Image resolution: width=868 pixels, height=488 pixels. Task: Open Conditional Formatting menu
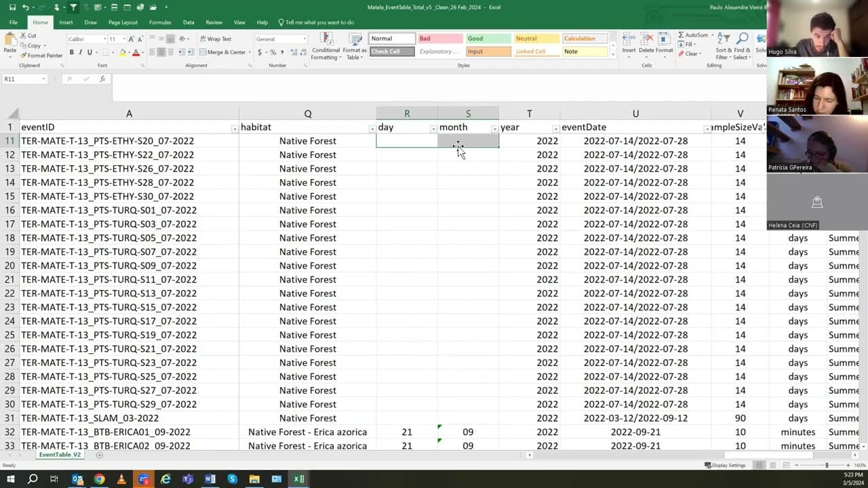[x=325, y=46]
